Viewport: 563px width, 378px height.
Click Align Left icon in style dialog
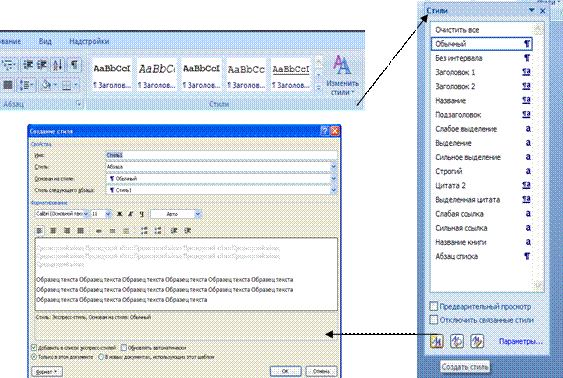click(39, 230)
